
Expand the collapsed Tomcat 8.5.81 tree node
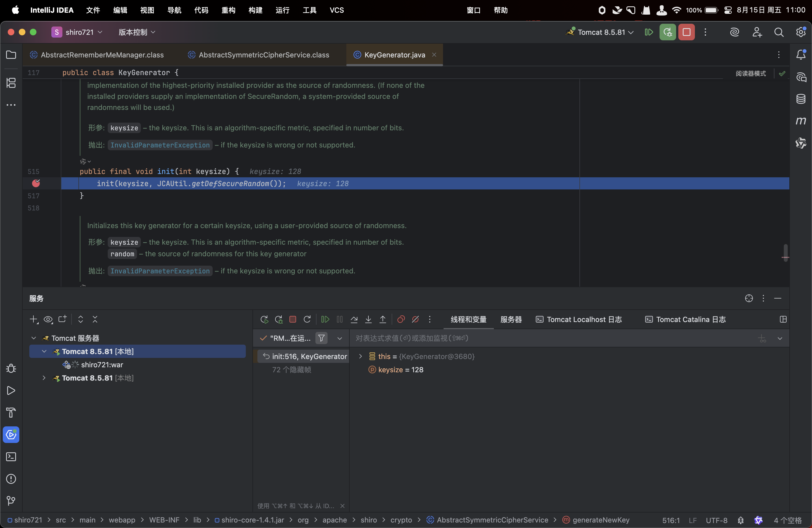tap(44, 378)
